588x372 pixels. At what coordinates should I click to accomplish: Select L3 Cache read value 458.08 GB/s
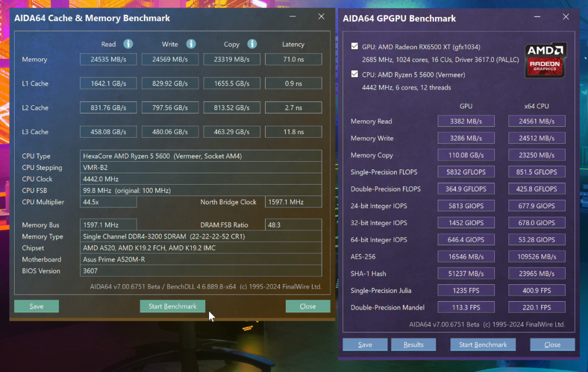pyautogui.click(x=108, y=132)
